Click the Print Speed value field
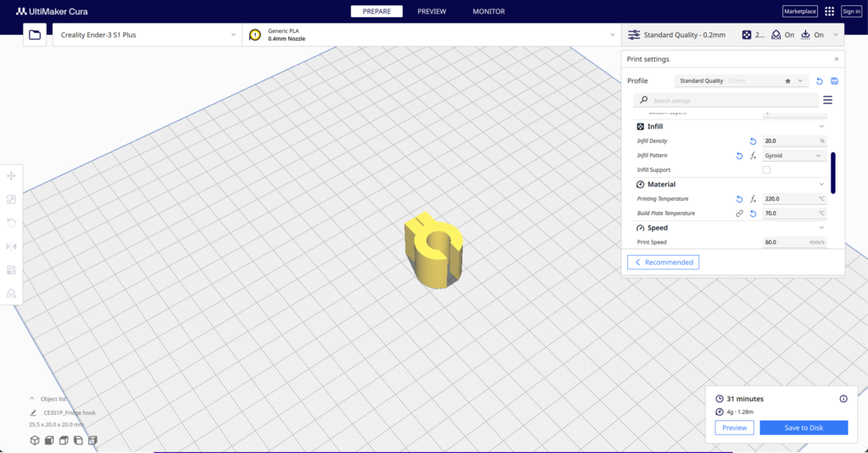The height and width of the screenshot is (453, 868). [x=794, y=242]
